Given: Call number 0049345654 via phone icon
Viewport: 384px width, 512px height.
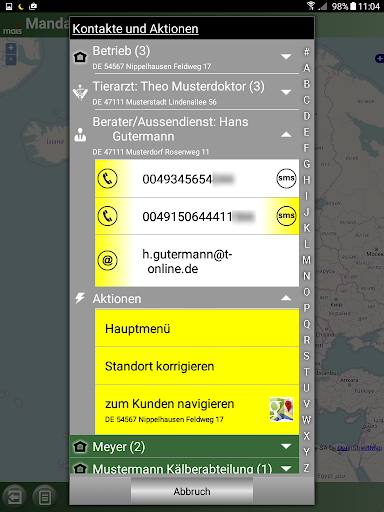Looking at the screenshot, I should 107,178.
